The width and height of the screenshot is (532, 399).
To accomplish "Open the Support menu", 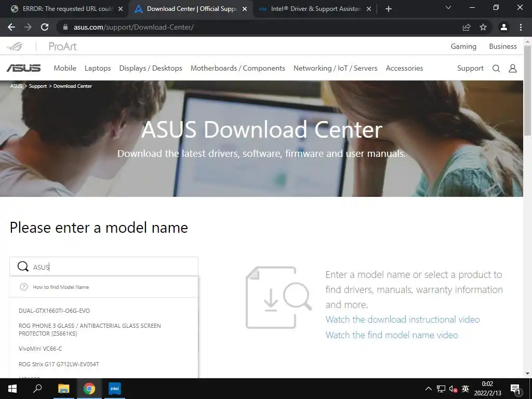I will [x=470, y=68].
